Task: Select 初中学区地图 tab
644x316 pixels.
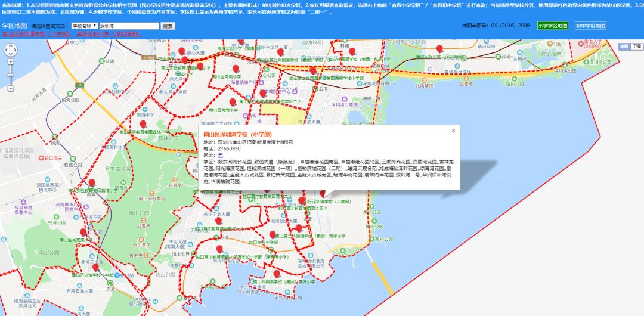Action: click(590, 26)
